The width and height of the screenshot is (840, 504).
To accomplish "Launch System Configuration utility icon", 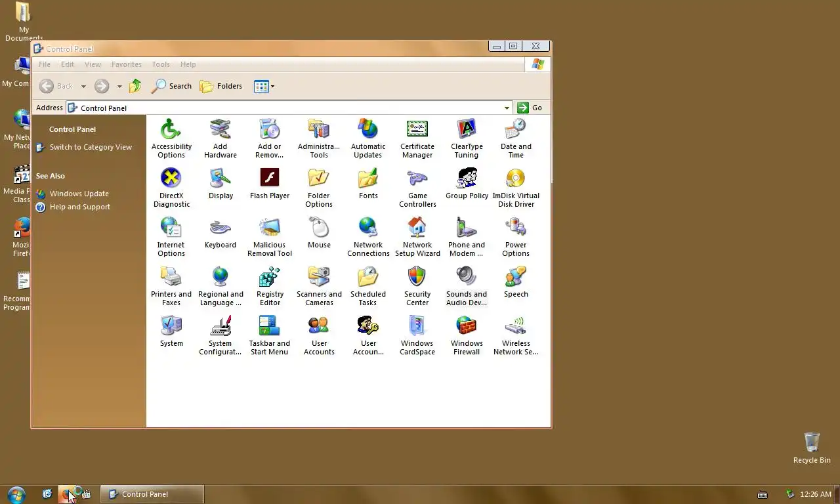I will pyautogui.click(x=220, y=335).
